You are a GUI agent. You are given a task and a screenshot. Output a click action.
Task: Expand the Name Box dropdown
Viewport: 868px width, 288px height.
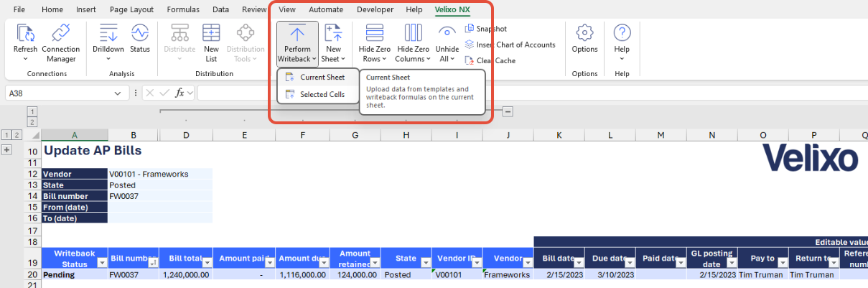pyautogui.click(x=118, y=93)
